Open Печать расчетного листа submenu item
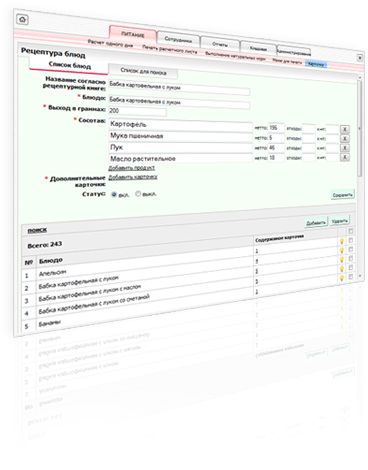 [169, 49]
